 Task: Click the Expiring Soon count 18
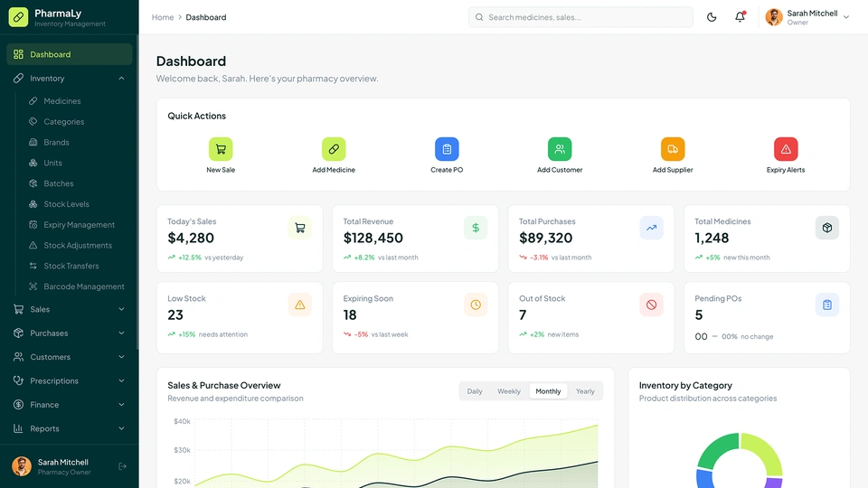(x=350, y=314)
